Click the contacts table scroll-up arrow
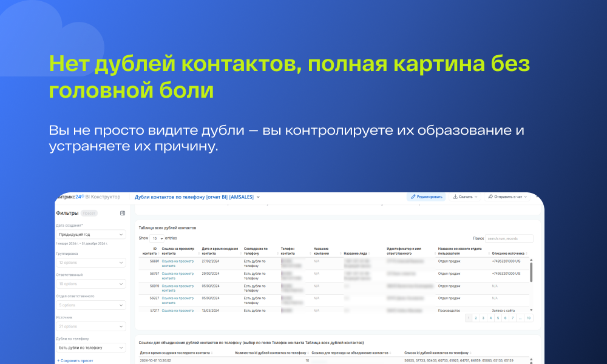This screenshot has height=364, width=607. [531, 260]
